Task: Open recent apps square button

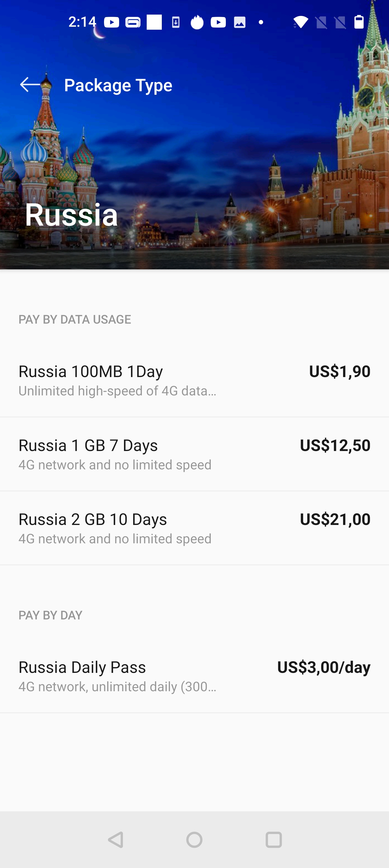Action: pos(273,840)
